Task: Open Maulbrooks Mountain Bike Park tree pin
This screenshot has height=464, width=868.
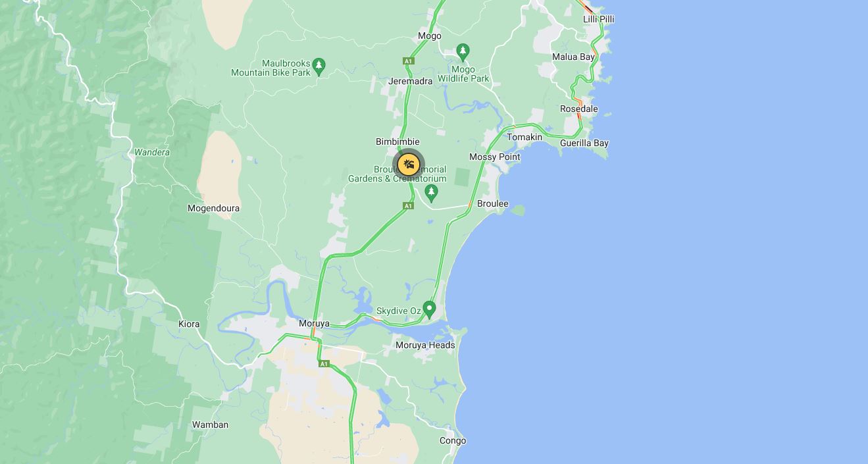Action: point(319,65)
